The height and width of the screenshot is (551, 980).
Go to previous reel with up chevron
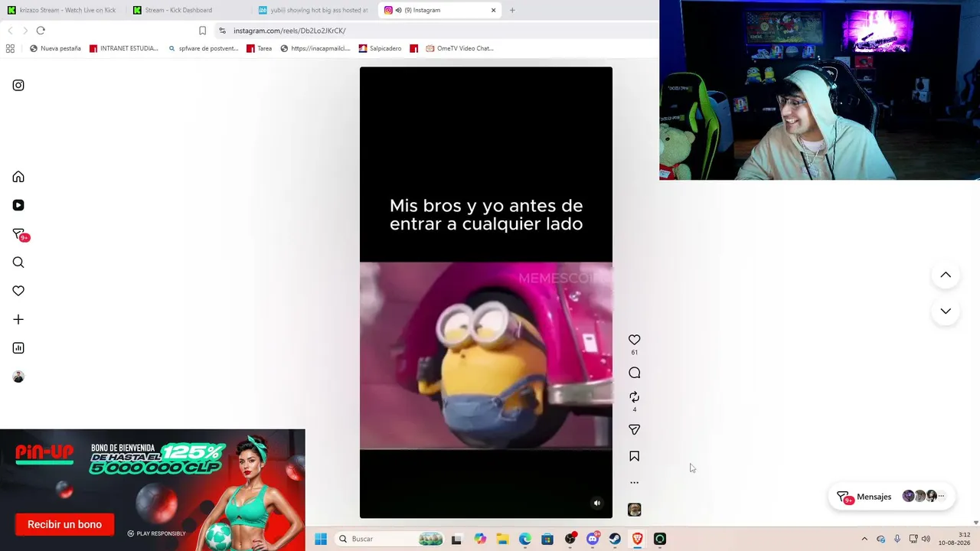946,275
